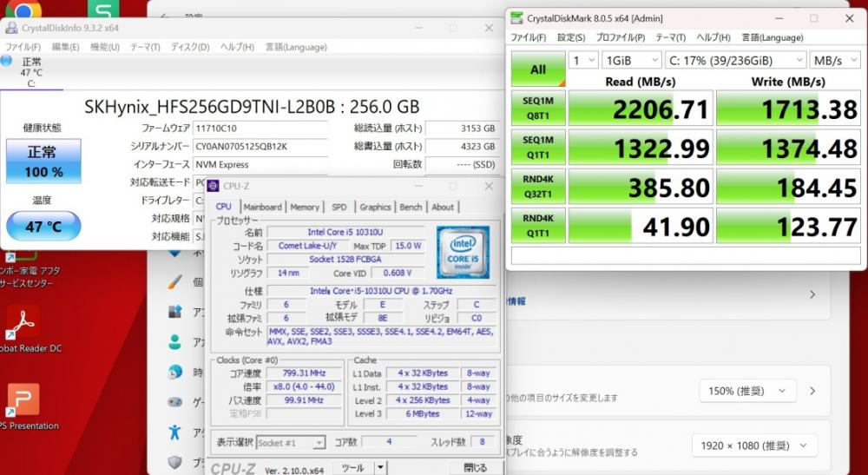Click the core speed value 799.31 MHz

coord(303,373)
